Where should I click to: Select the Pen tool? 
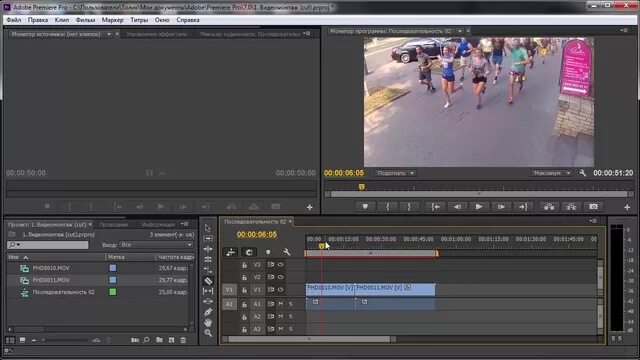pyautogui.click(x=208, y=312)
